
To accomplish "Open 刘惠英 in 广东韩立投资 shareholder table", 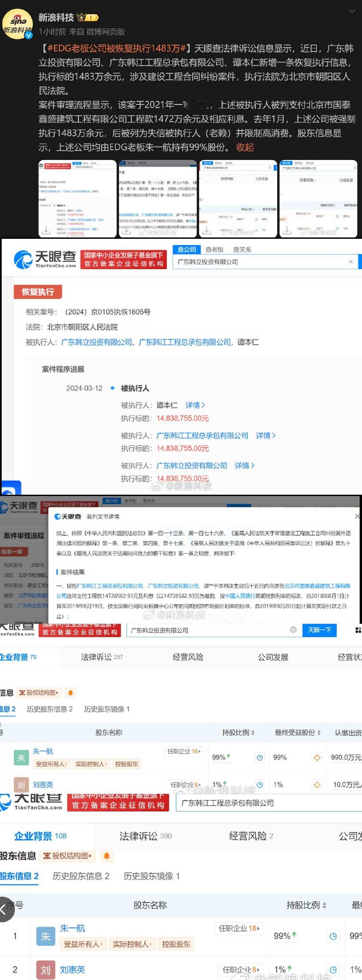I will 43,784.
